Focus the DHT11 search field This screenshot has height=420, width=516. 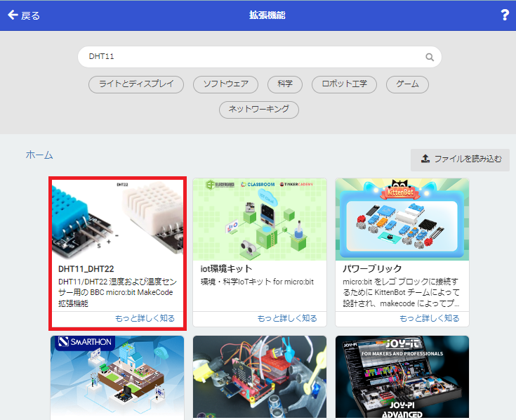(259, 57)
